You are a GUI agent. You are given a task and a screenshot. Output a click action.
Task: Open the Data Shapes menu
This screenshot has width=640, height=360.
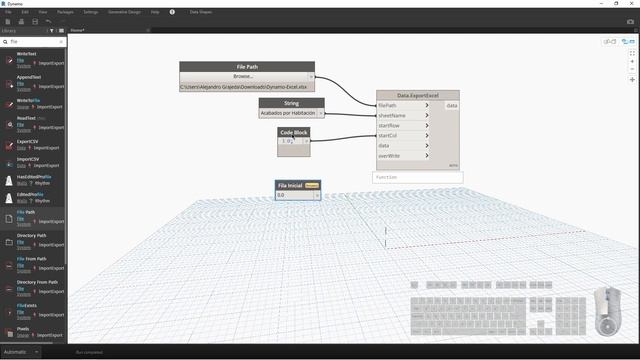pos(201,12)
